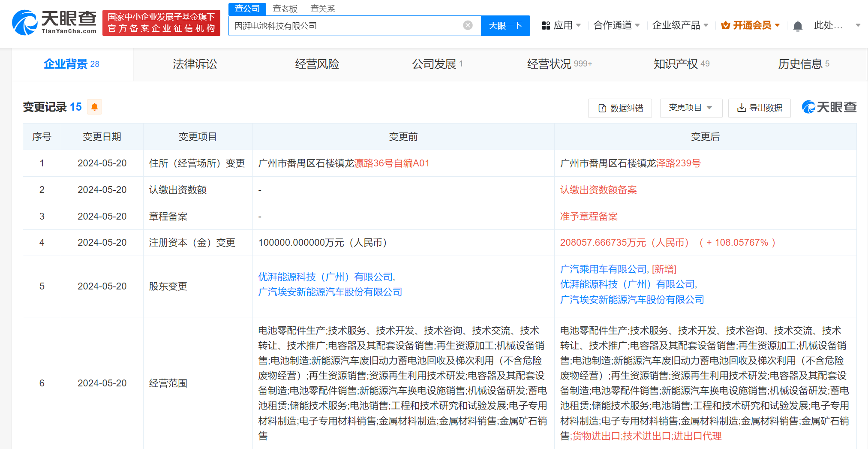868x449 pixels.
Task: Expand the 企业级产品 dropdown
Action: click(680, 26)
